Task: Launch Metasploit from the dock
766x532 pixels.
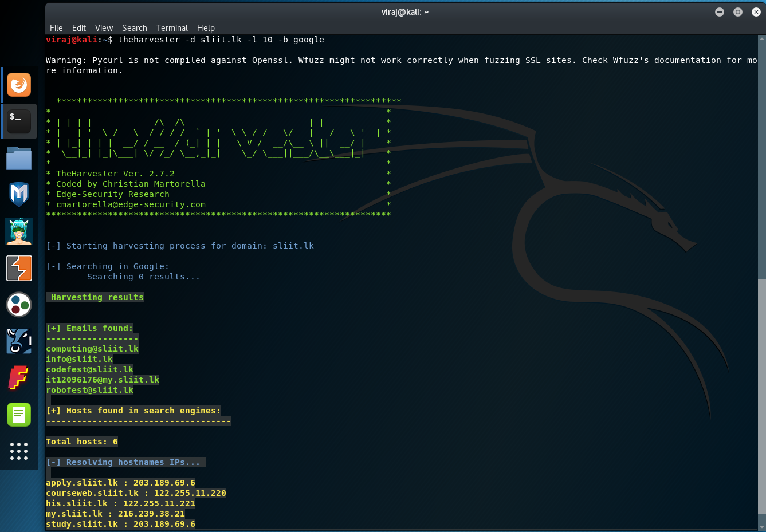Action: (x=19, y=195)
